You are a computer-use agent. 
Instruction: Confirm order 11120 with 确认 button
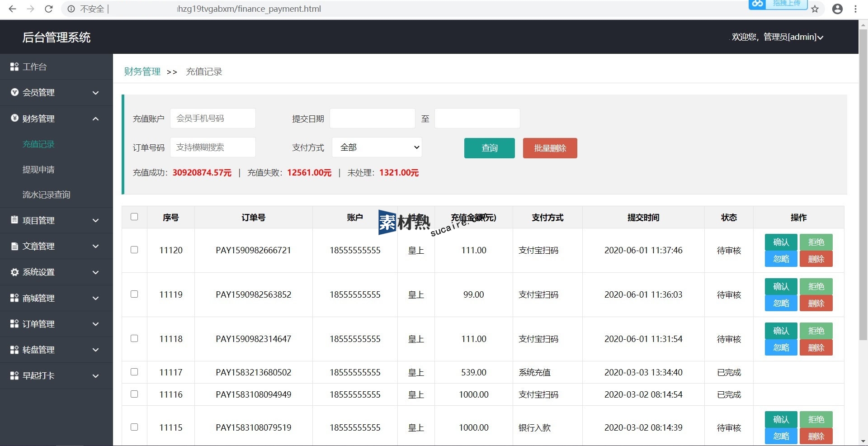tap(781, 242)
